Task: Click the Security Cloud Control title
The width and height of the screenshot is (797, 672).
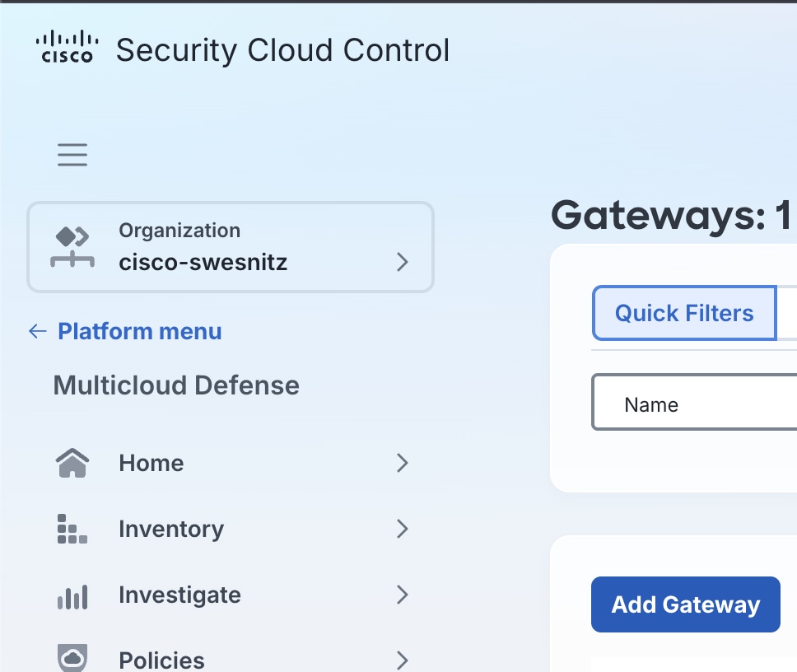Action: point(282,50)
